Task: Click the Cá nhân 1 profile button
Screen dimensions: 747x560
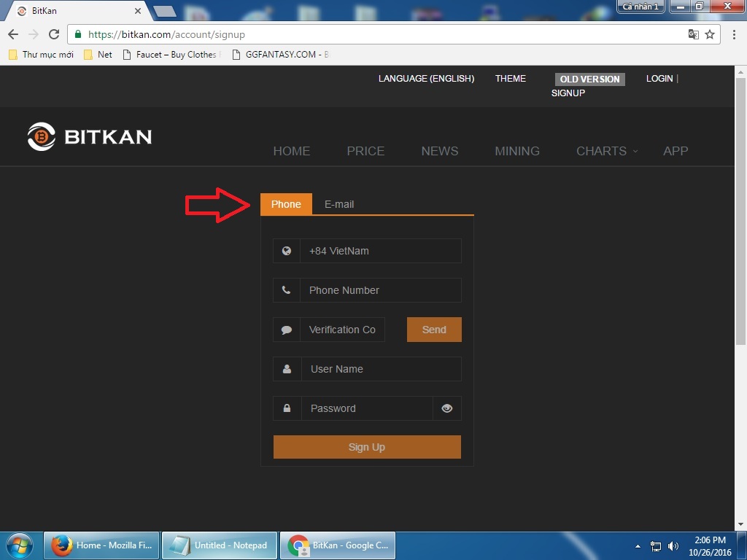Action: pos(640,7)
